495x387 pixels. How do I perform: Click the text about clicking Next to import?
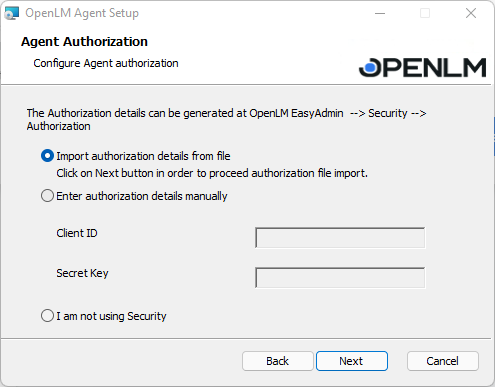(212, 173)
